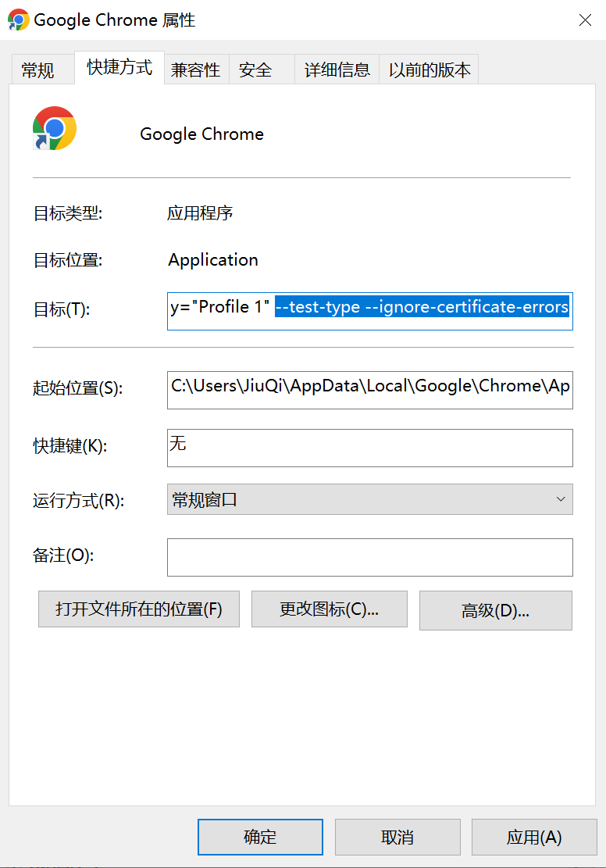This screenshot has width=606, height=868.
Task: Close the Google Chrome properties dialog
Action: [x=585, y=20]
